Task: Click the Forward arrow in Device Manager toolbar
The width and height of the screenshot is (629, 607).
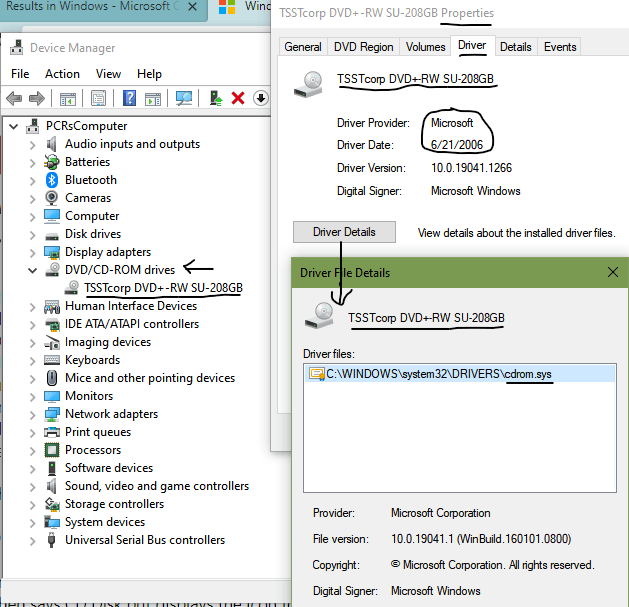Action: click(x=37, y=98)
